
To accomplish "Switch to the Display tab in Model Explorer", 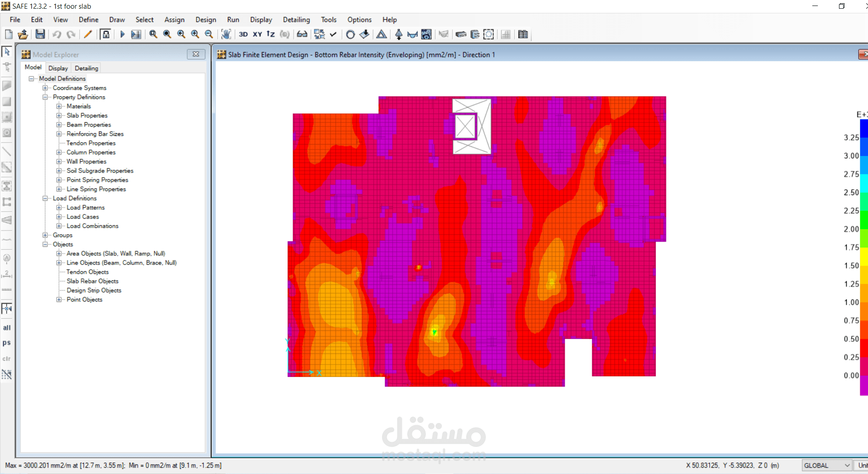I will pyautogui.click(x=58, y=68).
